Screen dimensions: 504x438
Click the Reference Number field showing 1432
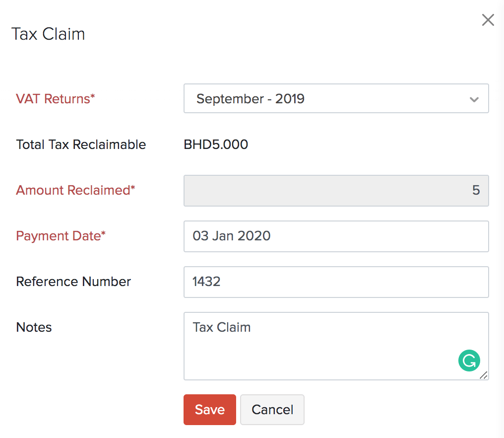pos(336,282)
